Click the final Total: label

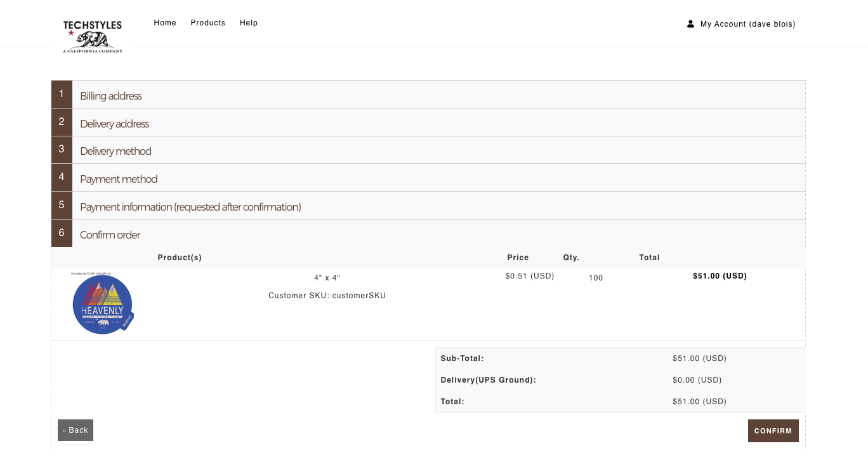tap(452, 402)
